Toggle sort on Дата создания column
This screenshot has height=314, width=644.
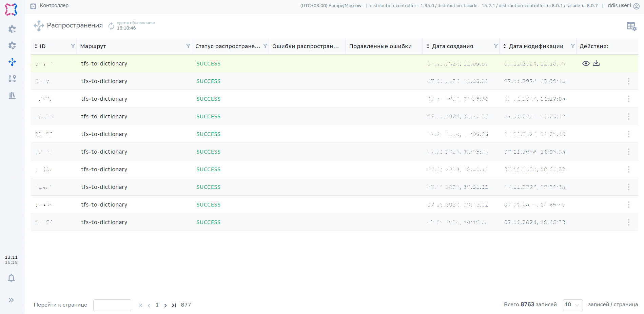click(428, 46)
